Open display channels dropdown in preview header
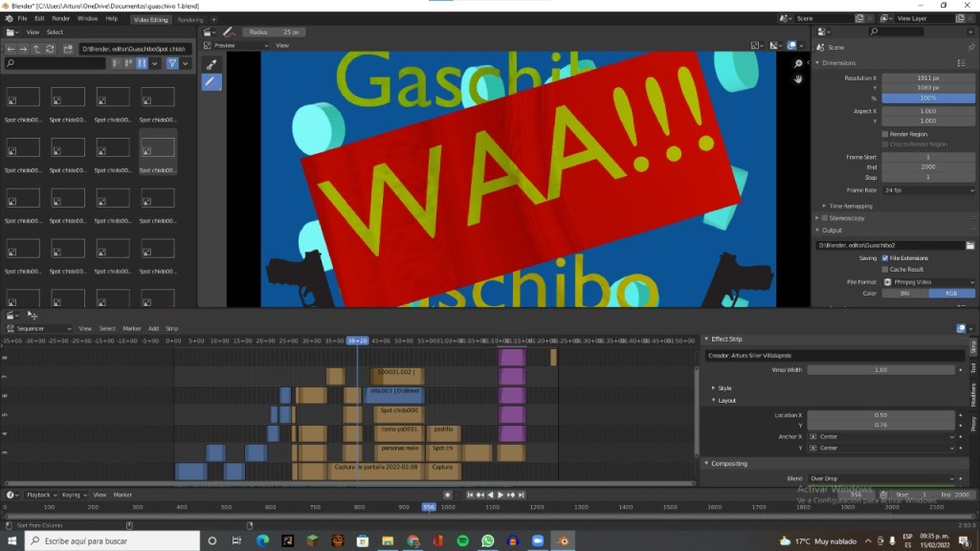The width and height of the screenshot is (980, 551). point(777,46)
